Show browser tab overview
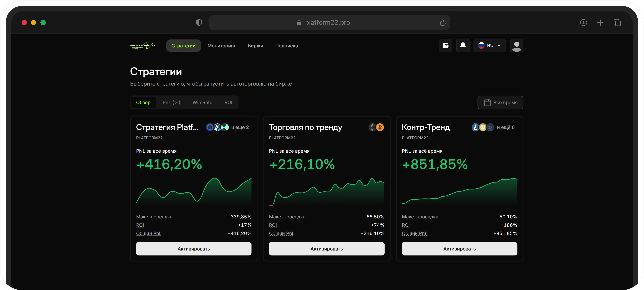The width and height of the screenshot is (644, 290). tap(617, 22)
